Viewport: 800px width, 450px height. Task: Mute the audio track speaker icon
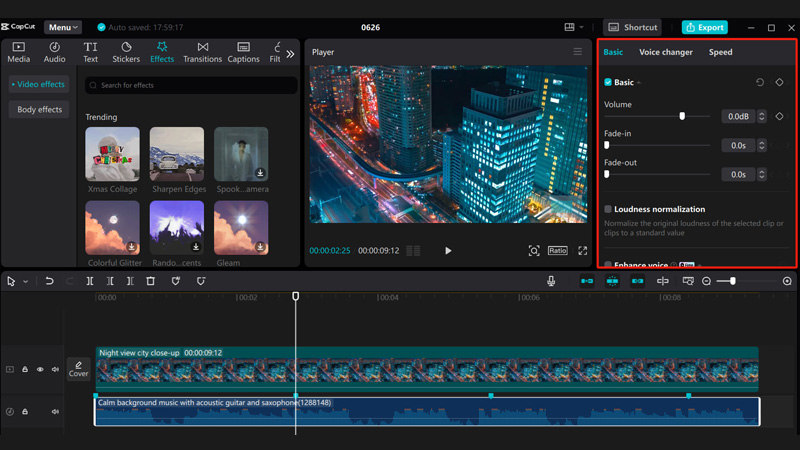(55, 411)
